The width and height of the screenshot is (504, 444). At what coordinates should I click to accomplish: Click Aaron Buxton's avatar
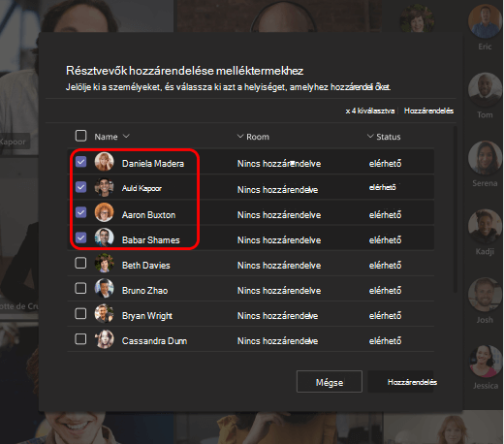click(x=104, y=212)
